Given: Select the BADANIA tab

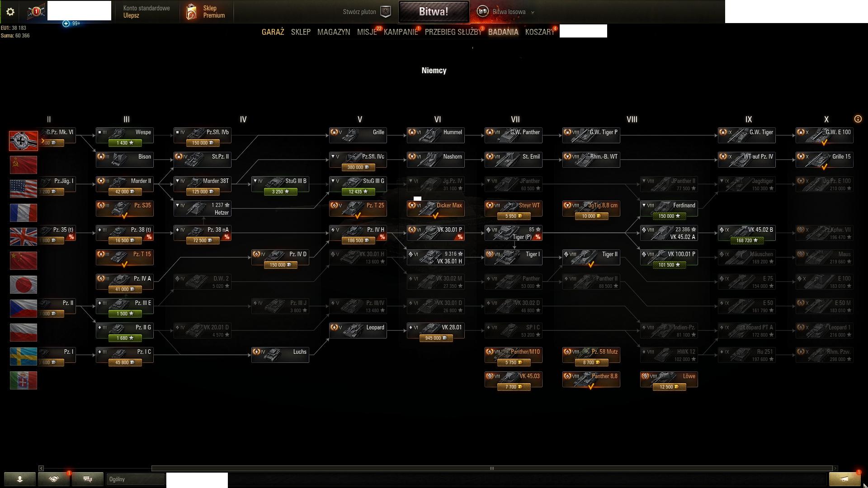Looking at the screenshot, I should [503, 32].
